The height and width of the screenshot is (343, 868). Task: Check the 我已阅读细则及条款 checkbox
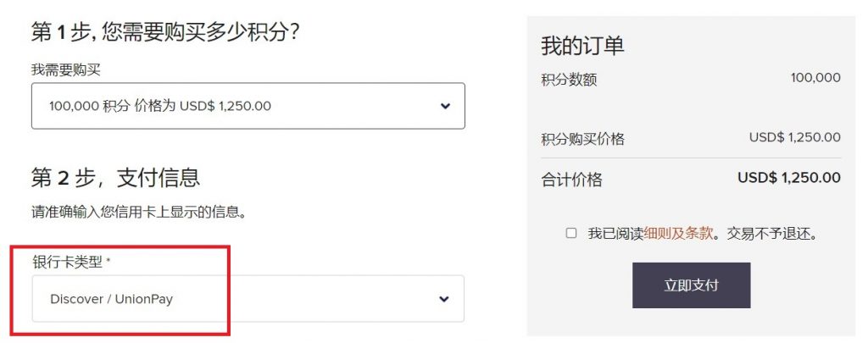(x=571, y=233)
